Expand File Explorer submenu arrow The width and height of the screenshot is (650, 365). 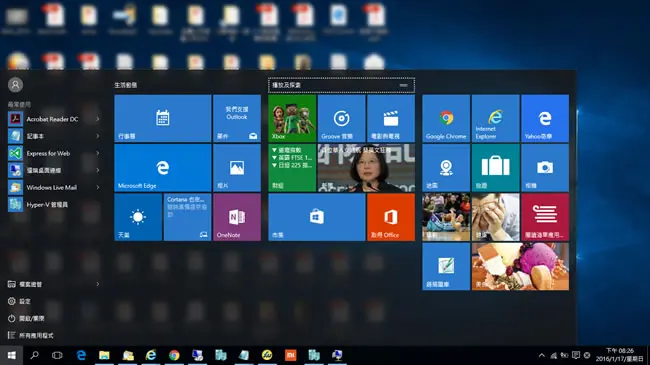pyautogui.click(x=98, y=284)
